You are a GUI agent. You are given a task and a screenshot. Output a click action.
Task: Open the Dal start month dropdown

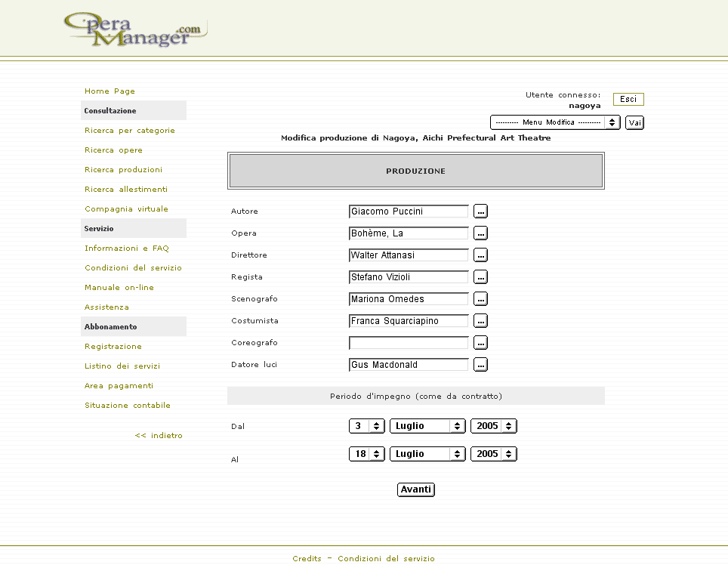coord(427,426)
